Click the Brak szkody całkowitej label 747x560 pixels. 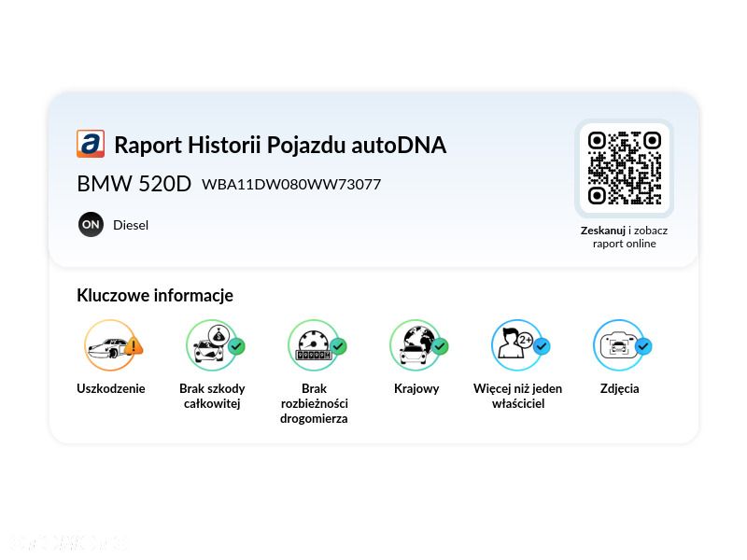point(212,396)
